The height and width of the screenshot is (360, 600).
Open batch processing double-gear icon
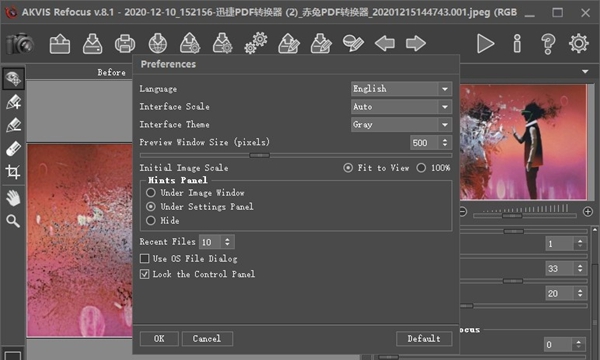[256, 43]
